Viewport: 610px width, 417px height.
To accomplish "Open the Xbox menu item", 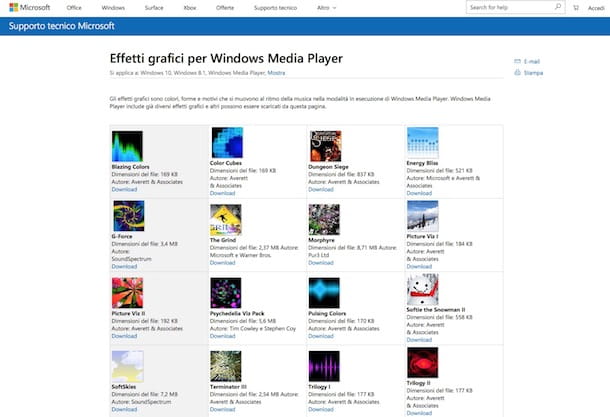I will [x=190, y=7].
